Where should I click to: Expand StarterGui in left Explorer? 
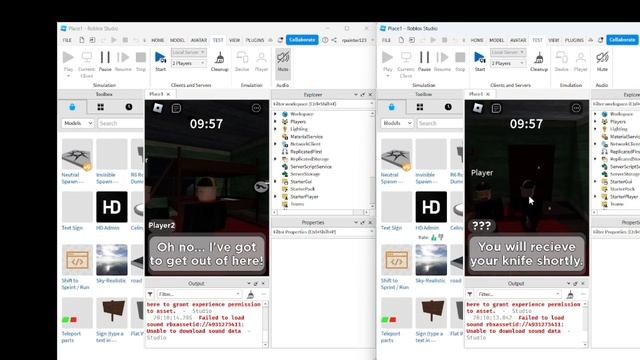pos(276,181)
